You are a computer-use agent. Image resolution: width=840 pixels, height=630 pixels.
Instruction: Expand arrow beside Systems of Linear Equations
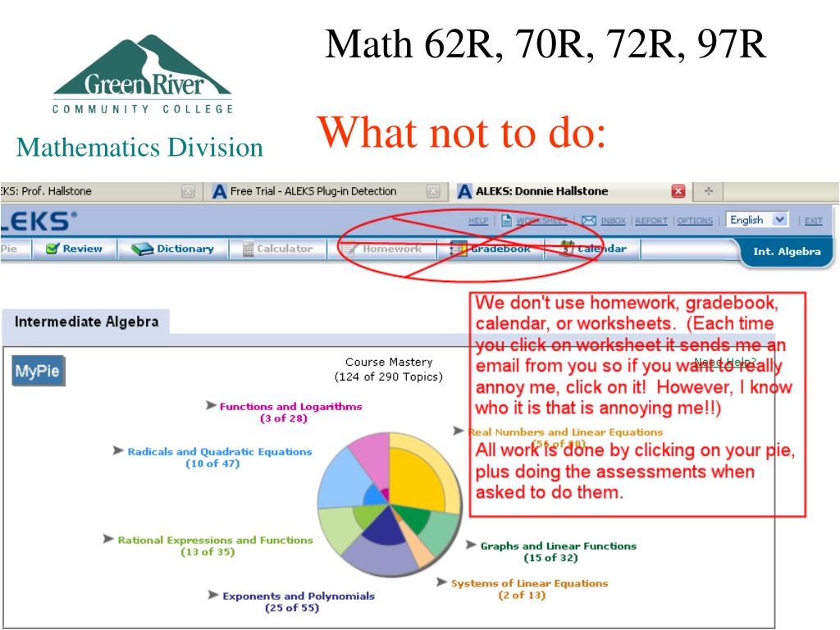442,582
